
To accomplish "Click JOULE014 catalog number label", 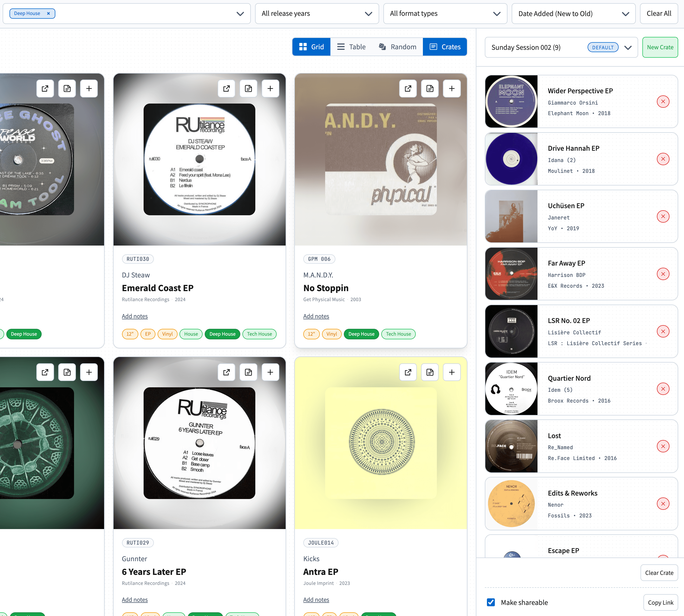I will tap(321, 542).
